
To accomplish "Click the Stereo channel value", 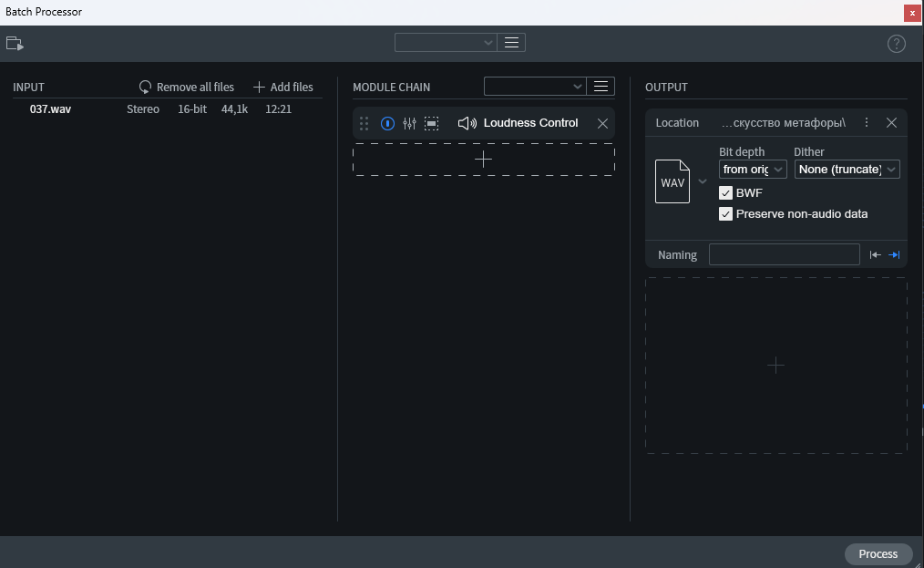I will [x=143, y=109].
